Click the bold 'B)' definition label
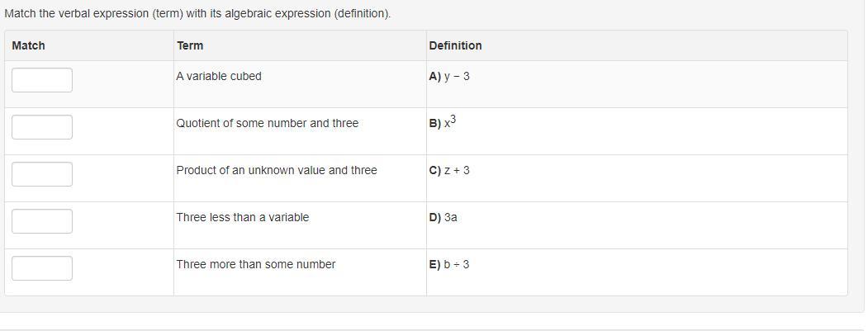 (x=434, y=124)
